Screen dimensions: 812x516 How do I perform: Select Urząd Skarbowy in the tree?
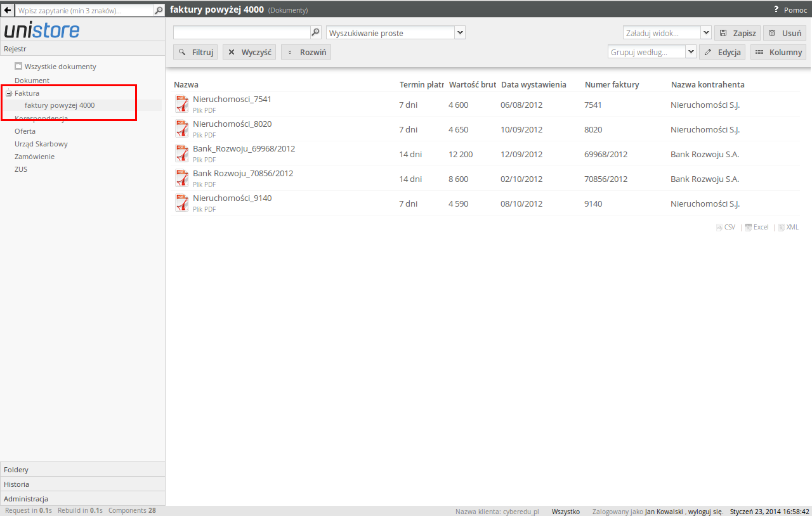pyautogui.click(x=41, y=144)
